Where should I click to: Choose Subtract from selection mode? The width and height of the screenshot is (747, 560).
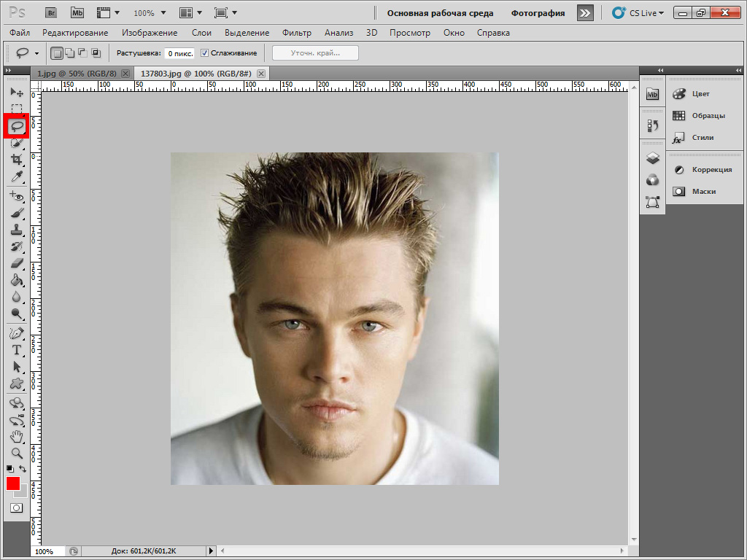tap(83, 52)
